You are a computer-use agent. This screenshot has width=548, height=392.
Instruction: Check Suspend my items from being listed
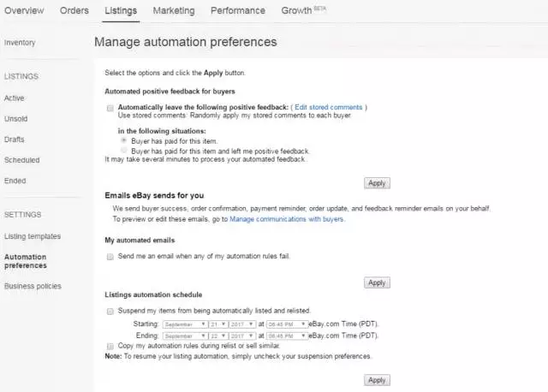pyautogui.click(x=110, y=312)
